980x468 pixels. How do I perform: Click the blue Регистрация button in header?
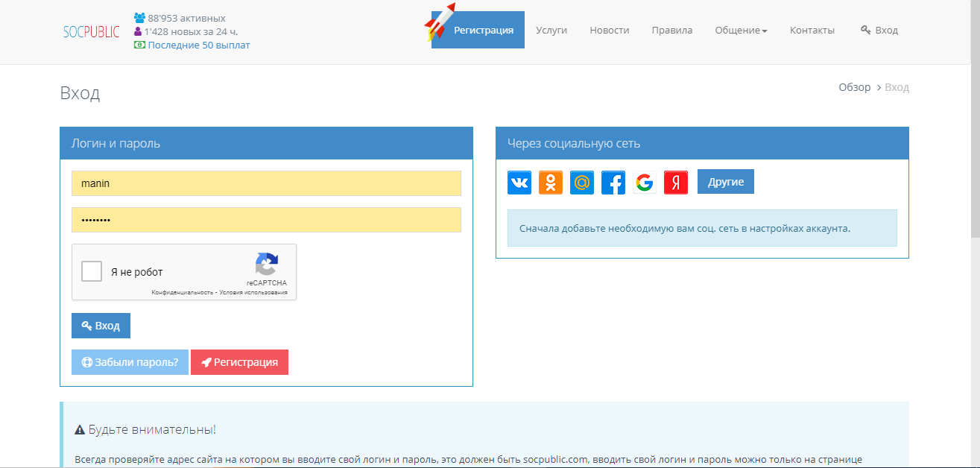(478, 30)
